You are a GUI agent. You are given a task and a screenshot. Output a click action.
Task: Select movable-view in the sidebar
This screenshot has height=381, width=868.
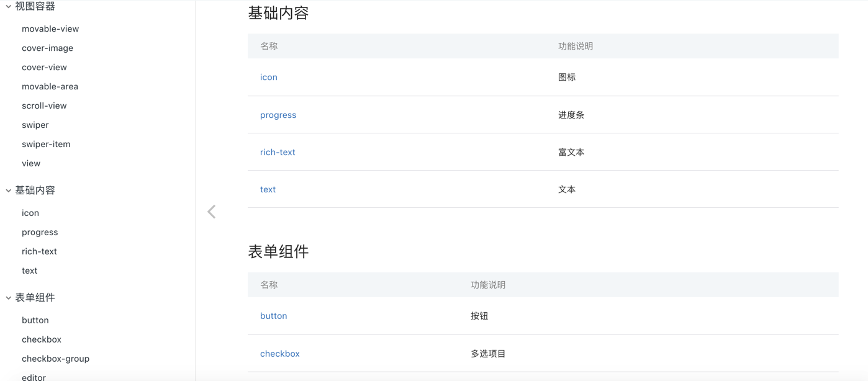click(50, 29)
